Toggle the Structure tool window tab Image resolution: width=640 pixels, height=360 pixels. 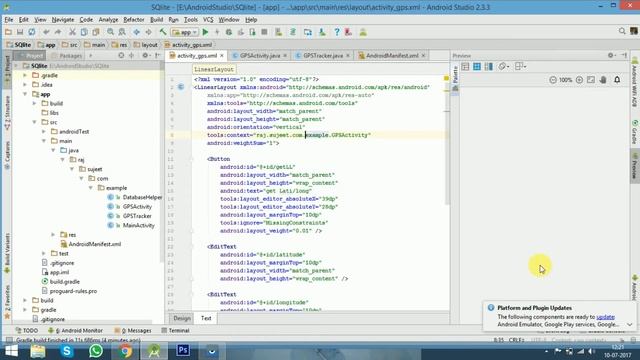7,113
